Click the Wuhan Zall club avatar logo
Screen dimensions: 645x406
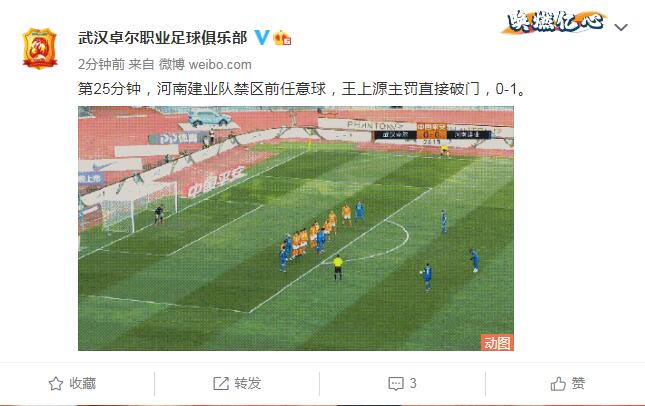(39, 48)
